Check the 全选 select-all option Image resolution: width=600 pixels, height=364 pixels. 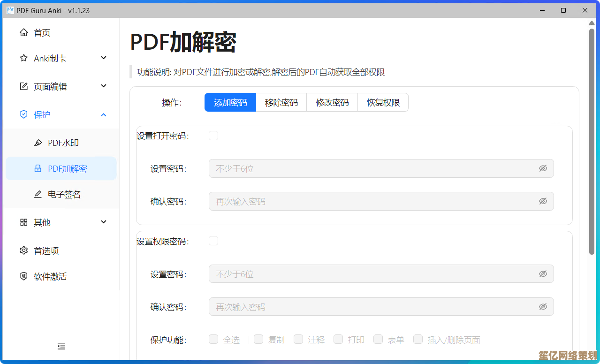pyautogui.click(x=213, y=339)
